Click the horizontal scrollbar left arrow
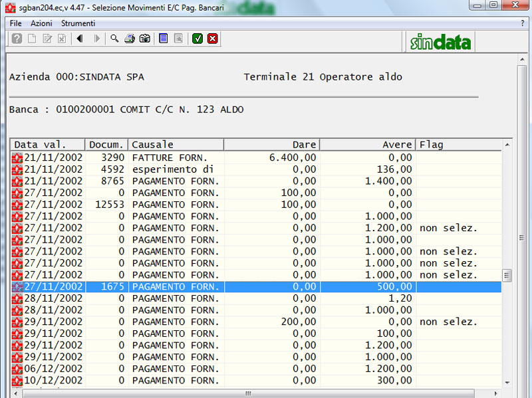Image resolution: width=532 pixels, height=398 pixels. 15,393
